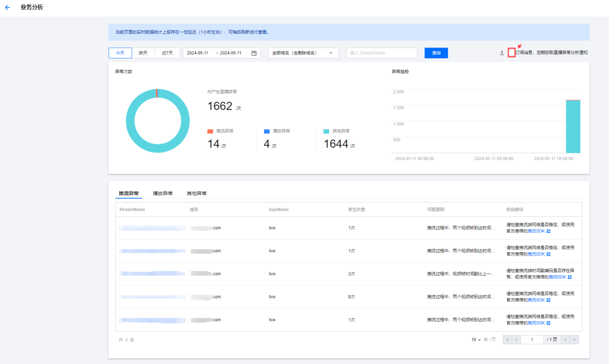Click the total count 1662
The image size is (609, 364).
click(x=220, y=106)
